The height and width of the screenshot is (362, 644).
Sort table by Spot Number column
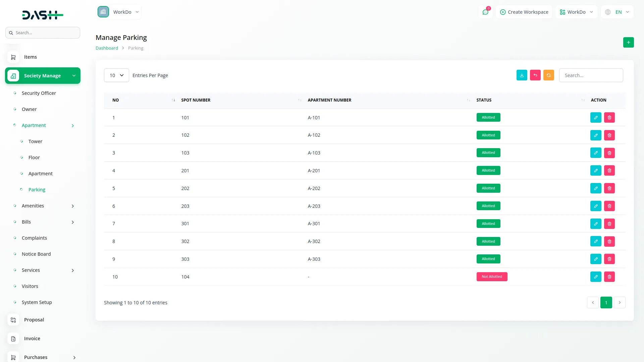(x=196, y=100)
